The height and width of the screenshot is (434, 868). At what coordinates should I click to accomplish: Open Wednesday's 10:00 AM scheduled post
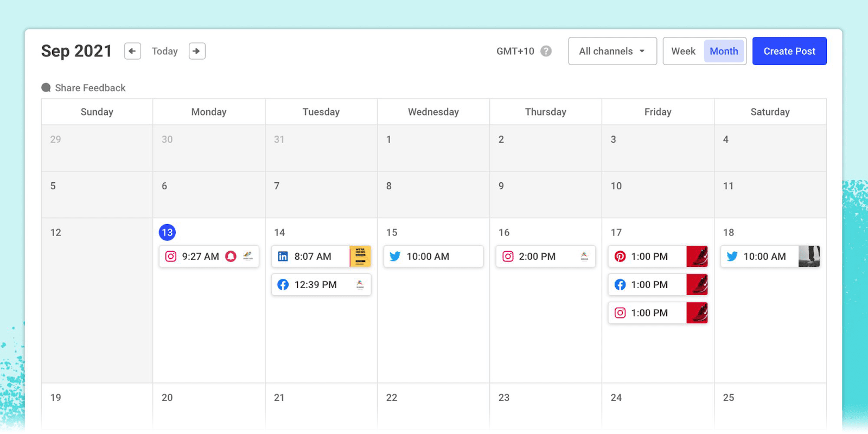(433, 257)
